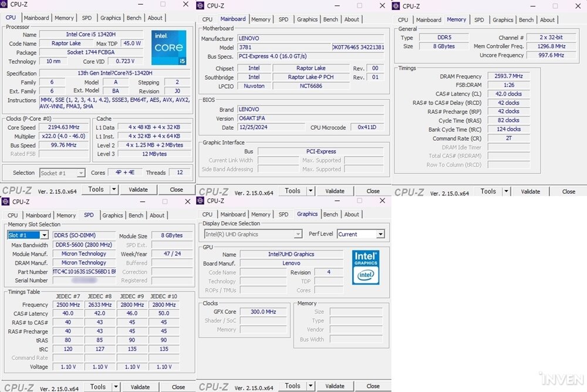Click the GFX Core clock value "300.0 MHz"
Screen dimensions: 587x392
coord(263,312)
